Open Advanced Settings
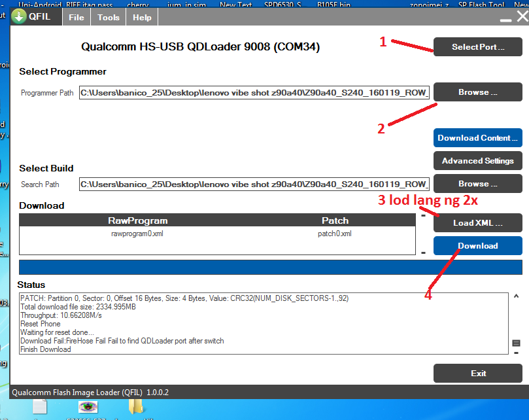The width and height of the screenshot is (529, 420). pyautogui.click(x=477, y=160)
